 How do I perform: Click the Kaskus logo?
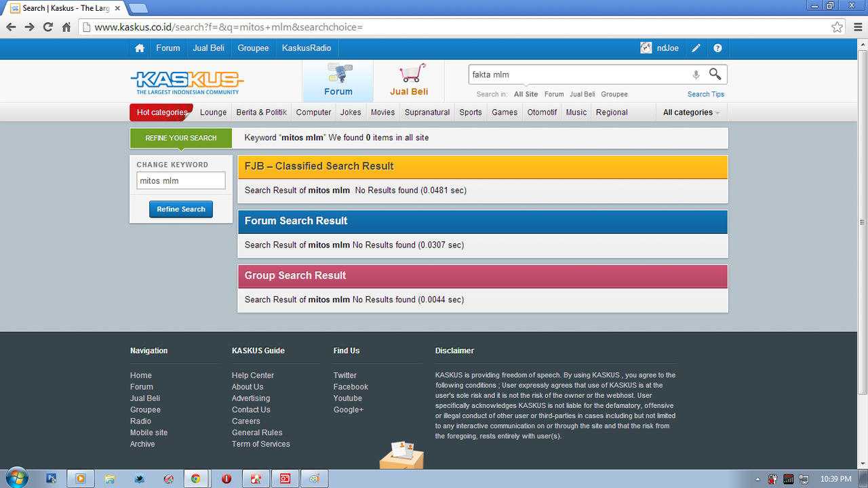187,83
